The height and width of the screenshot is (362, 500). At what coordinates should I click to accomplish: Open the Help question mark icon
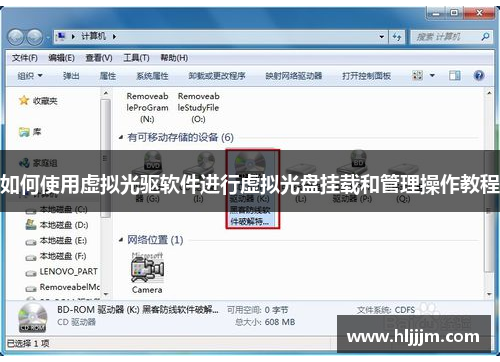pos(479,76)
